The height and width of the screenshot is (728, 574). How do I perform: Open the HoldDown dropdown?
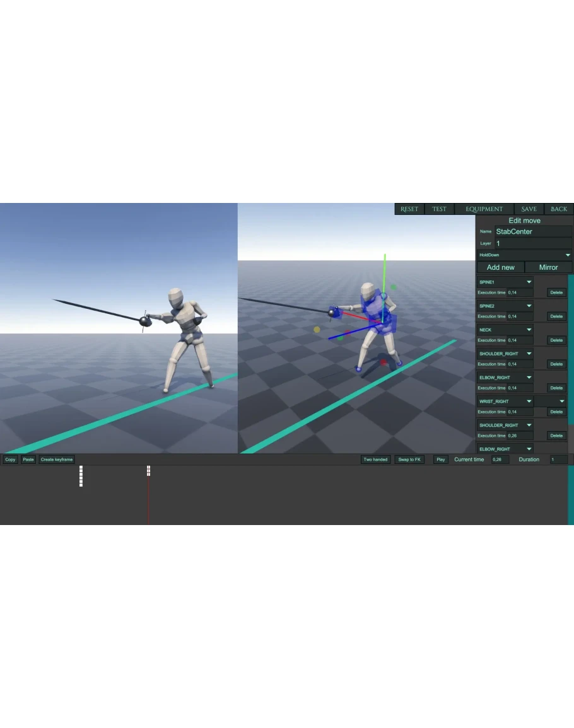coord(524,255)
